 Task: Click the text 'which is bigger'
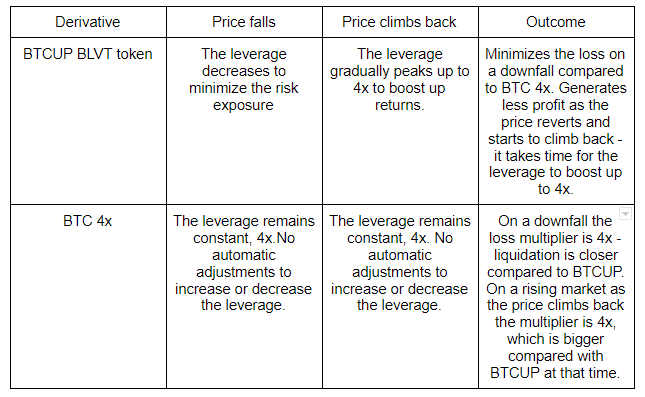555,339
